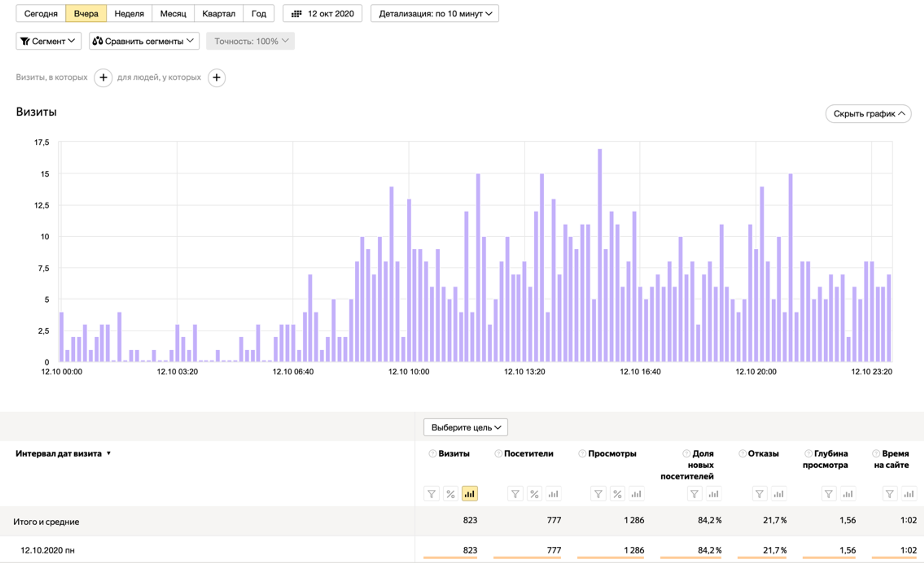The image size is (924, 563).
Task: Click the filter icon under Визиты column
Action: tap(431, 494)
